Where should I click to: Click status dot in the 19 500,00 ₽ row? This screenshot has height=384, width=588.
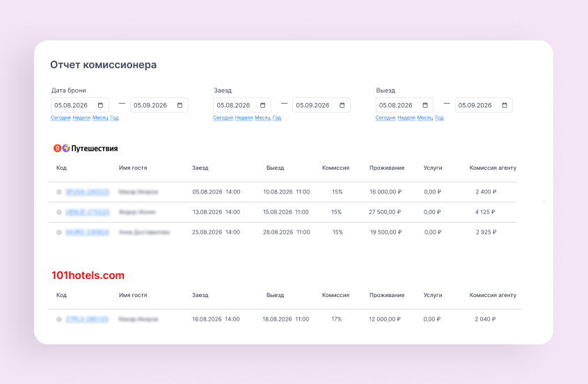coord(59,232)
